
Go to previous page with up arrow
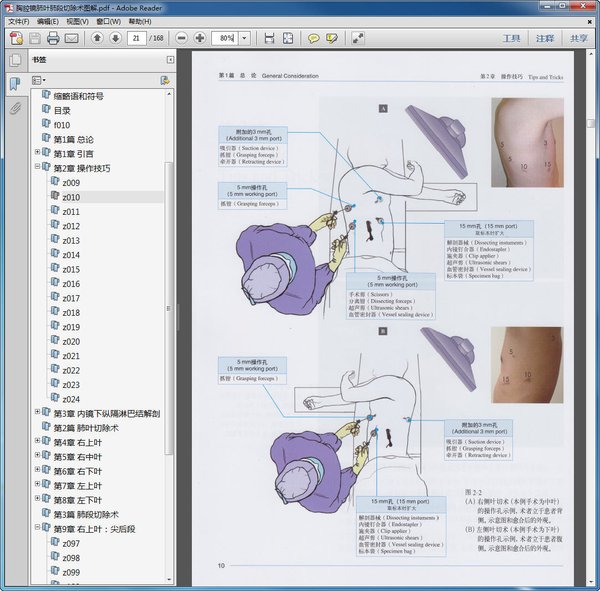pyautogui.click(x=97, y=38)
